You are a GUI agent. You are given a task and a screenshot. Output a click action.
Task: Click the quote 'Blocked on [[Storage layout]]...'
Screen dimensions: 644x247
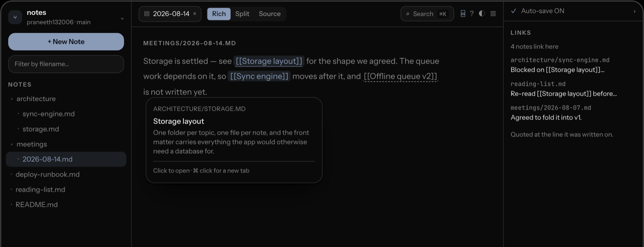(x=557, y=70)
